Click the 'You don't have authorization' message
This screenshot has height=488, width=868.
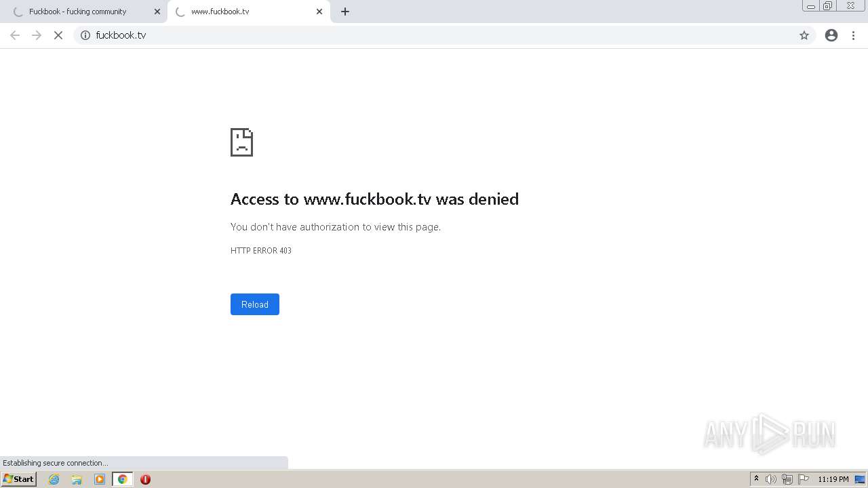(x=336, y=227)
